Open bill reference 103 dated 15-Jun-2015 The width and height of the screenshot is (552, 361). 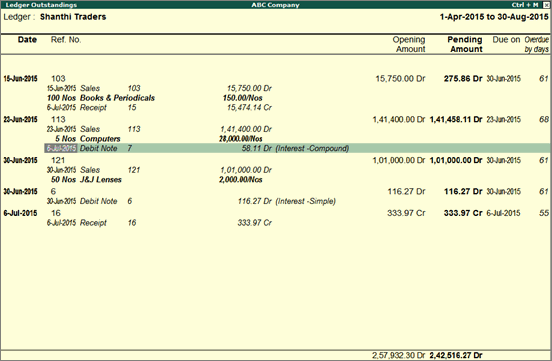[276, 79]
